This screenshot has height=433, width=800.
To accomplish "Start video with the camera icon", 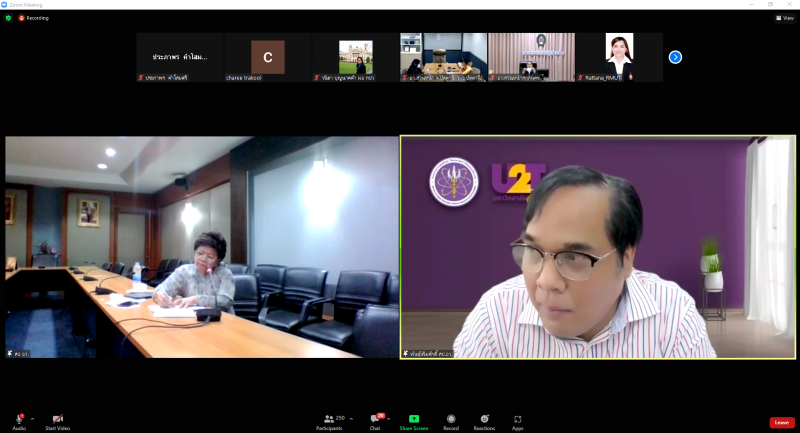I will click(57, 418).
